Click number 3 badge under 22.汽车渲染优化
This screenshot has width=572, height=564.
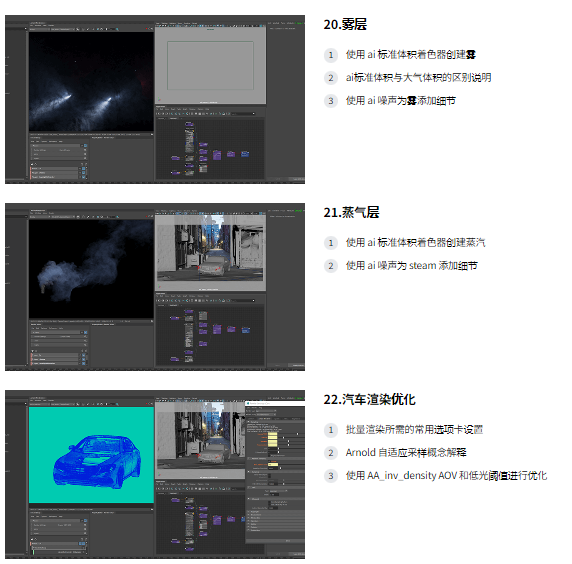[x=331, y=476]
